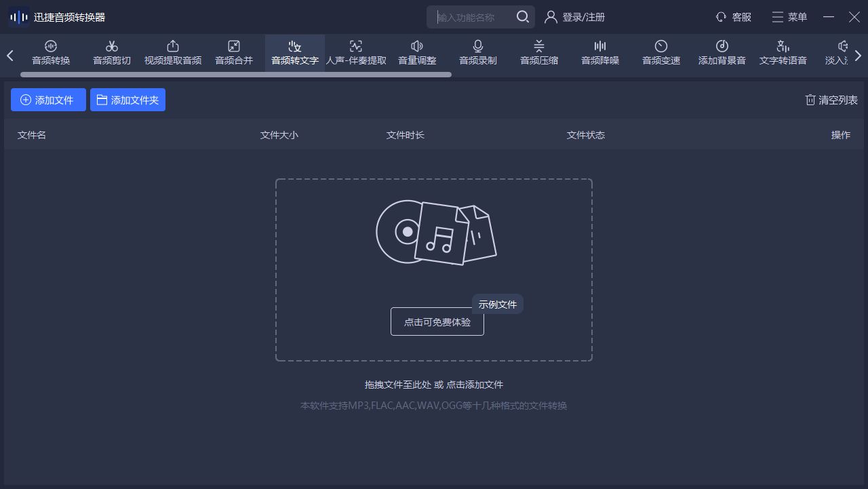Open 添加背景音 background music tool
The height and width of the screenshot is (489, 868).
tap(722, 53)
